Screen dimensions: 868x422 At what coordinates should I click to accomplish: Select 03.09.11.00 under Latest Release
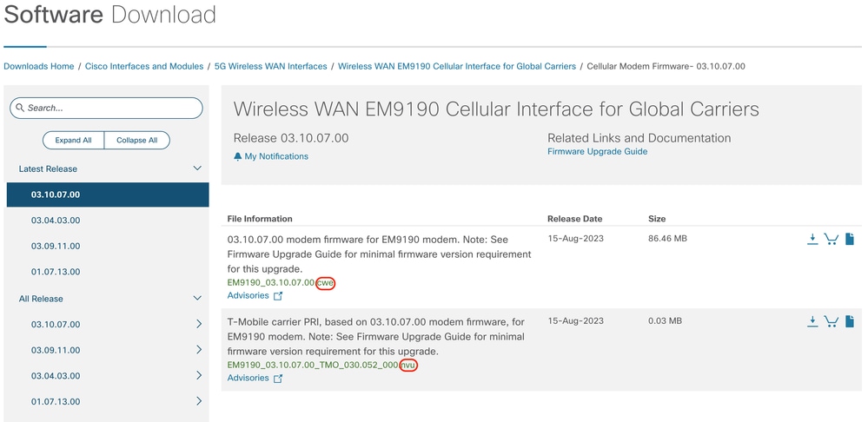pos(56,246)
